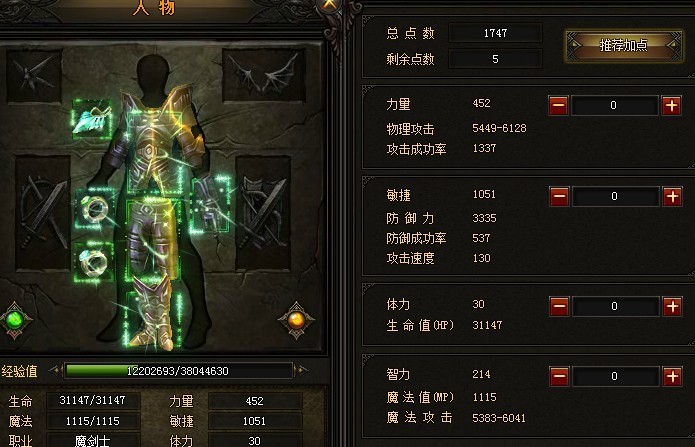
Task: Increase 智力 points with plus button
Action: click(672, 376)
